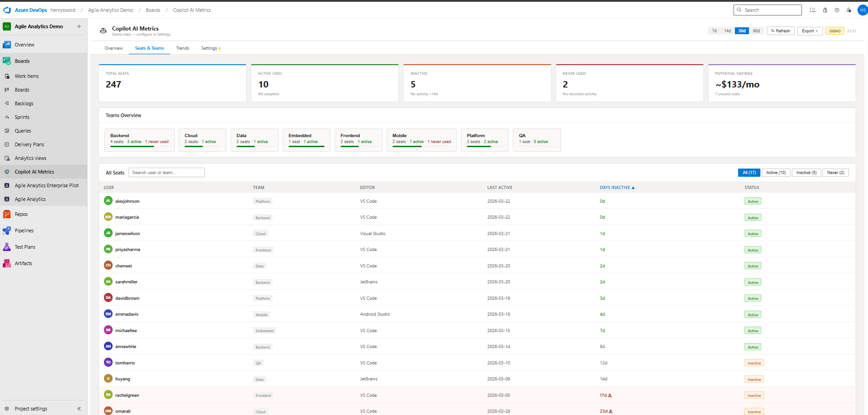Click the search user or team field

(x=166, y=172)
